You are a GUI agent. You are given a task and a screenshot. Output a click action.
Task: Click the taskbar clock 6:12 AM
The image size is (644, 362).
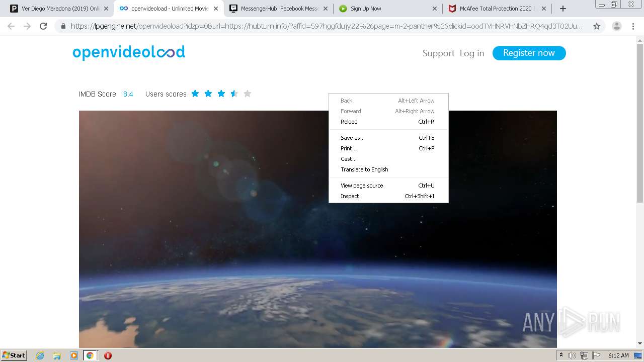coord(618,355)
